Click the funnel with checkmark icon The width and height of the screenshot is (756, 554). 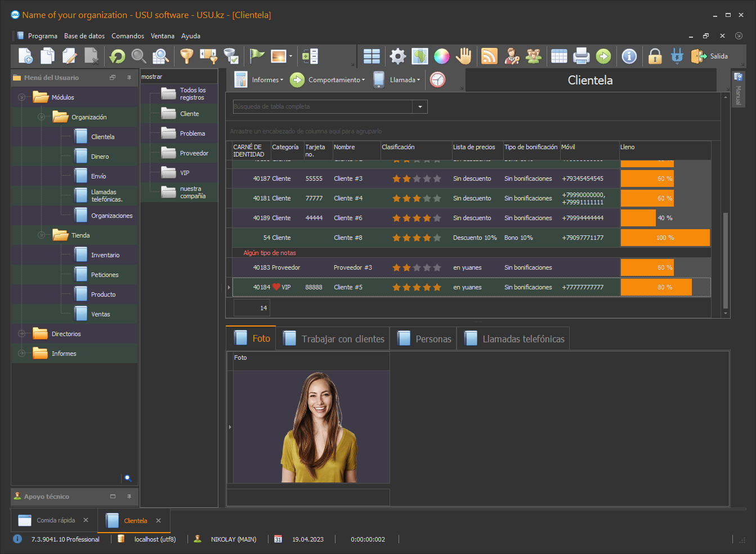pyautogui.click(x=230, y=56)
